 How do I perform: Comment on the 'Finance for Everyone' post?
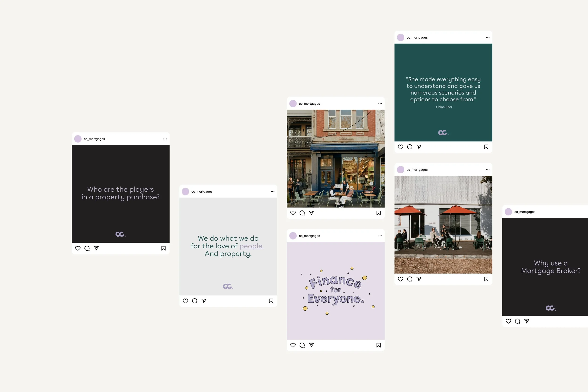tap(302, 345)
